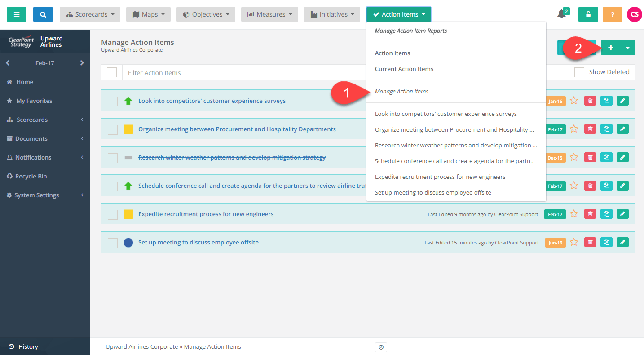The height and width of the screenshot is (355, 644).
Task: Expand Scorecards in the left sidebar
Action: [x=45, y=120]
